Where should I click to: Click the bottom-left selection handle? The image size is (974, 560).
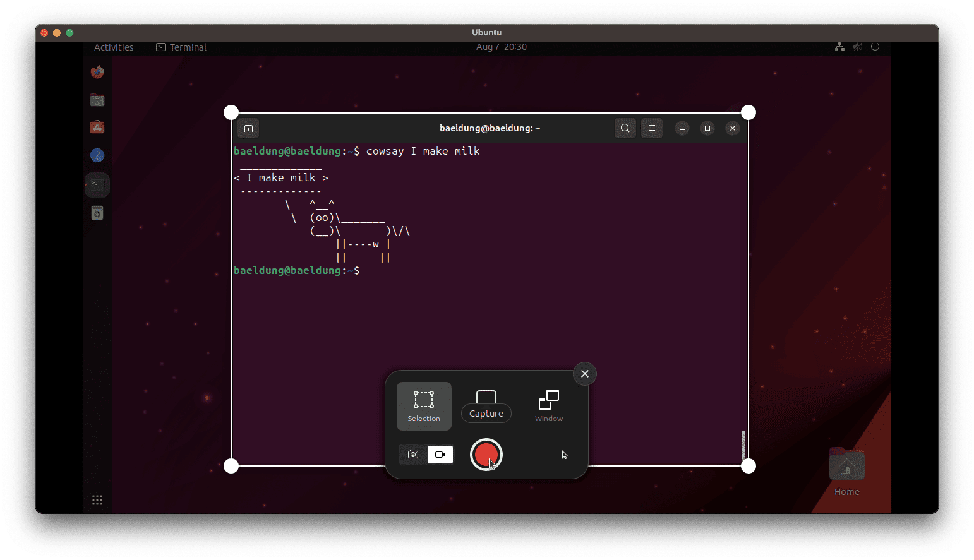pos(231,466)
